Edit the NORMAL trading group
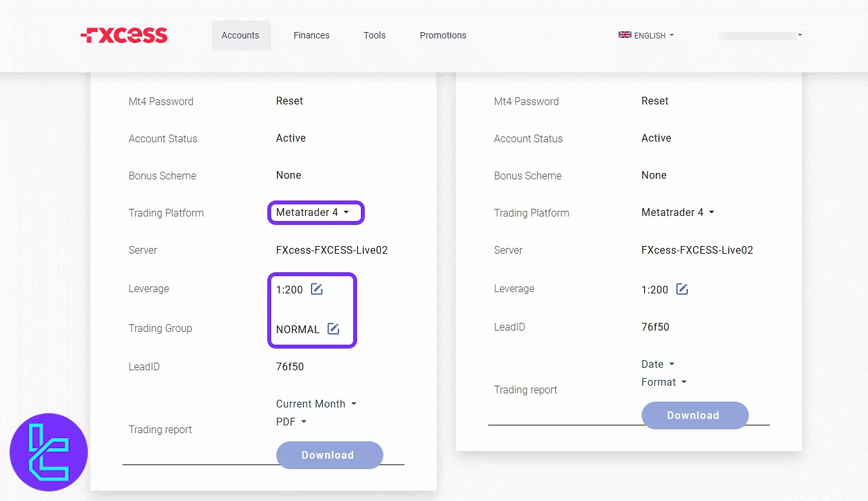Image resolution: width=868 pixels, height=501 pixels. click(333, 329)
